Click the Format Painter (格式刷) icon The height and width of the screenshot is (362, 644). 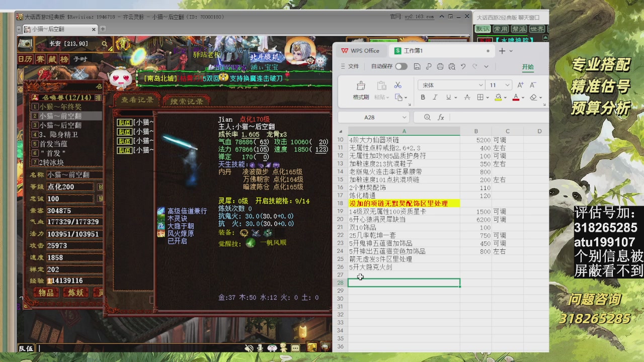[361, 85]
